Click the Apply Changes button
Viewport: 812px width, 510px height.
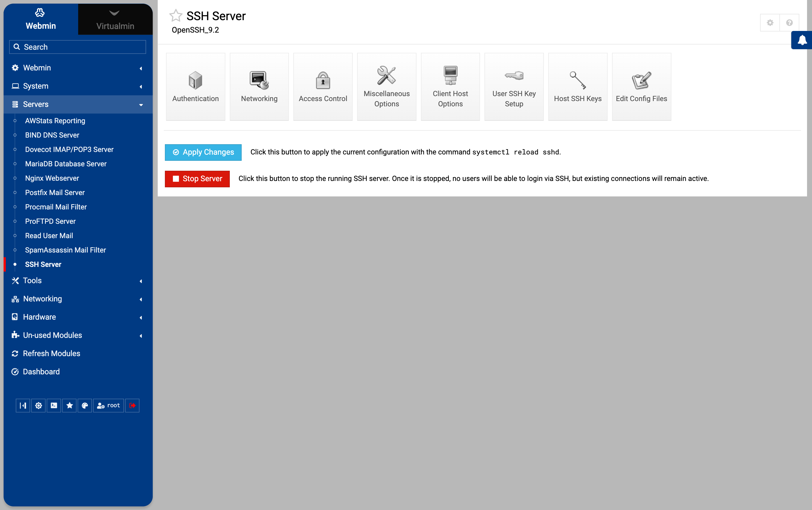(203, 152)
